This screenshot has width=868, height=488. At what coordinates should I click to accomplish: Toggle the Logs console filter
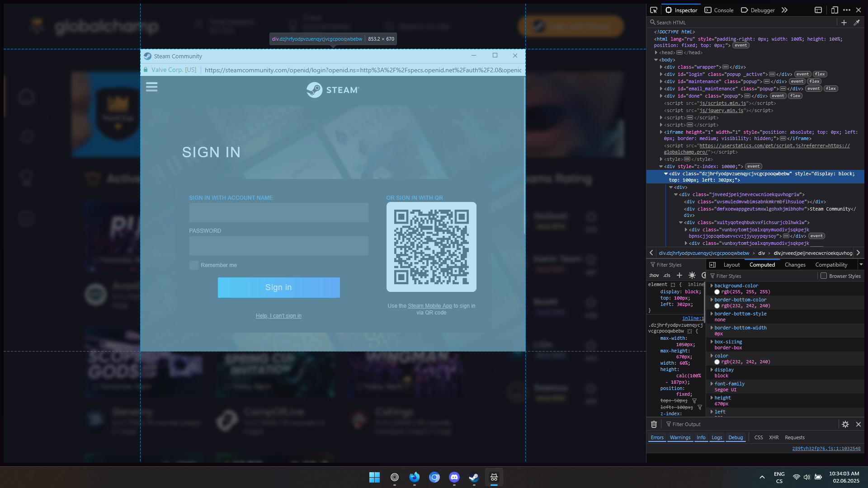click(x=717, y=437)
